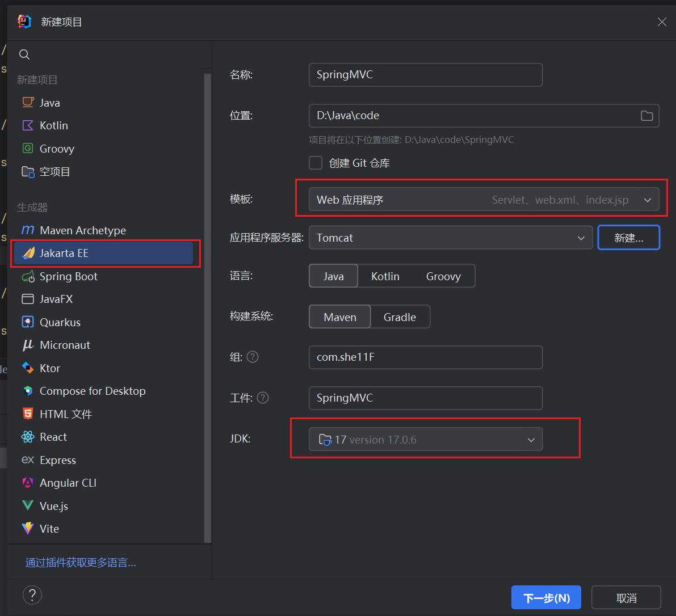Screen dimensions: 676x616
Task: Click the Vite lightning icon
Action: tap(28, 529)
